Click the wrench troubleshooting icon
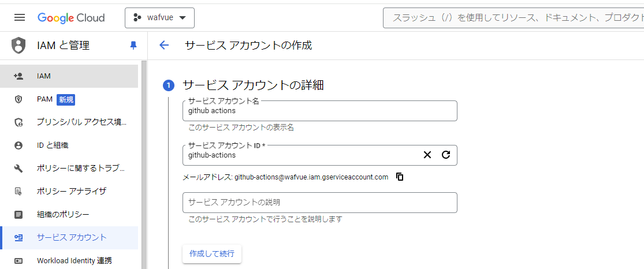 point(18,169)
